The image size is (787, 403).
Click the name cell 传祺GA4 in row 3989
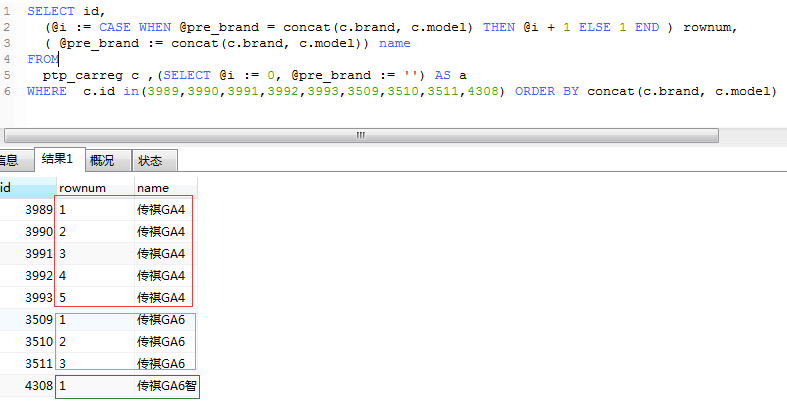166,210
